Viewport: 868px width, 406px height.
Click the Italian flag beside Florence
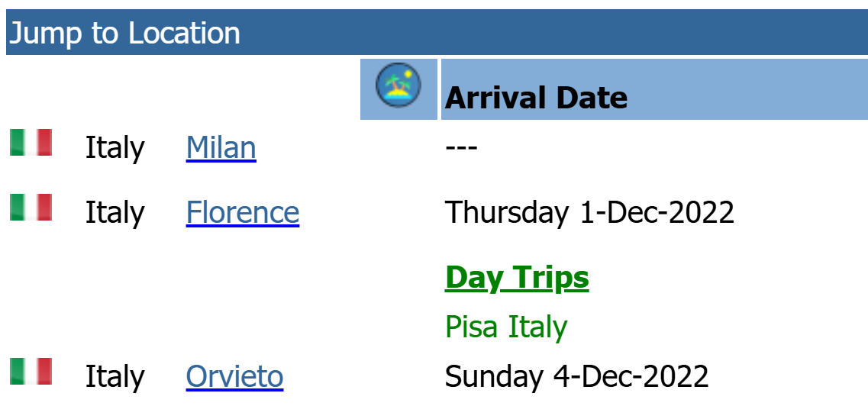[x=31, y=208]
